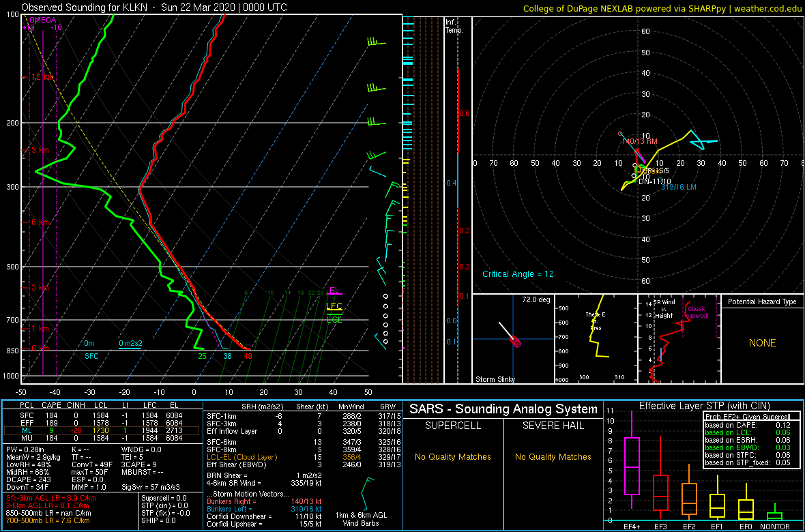Open the weather.cod.edu credit text
Image resolution: width=805 pixels, height=532 pixels.
click(x=767, y=8)
